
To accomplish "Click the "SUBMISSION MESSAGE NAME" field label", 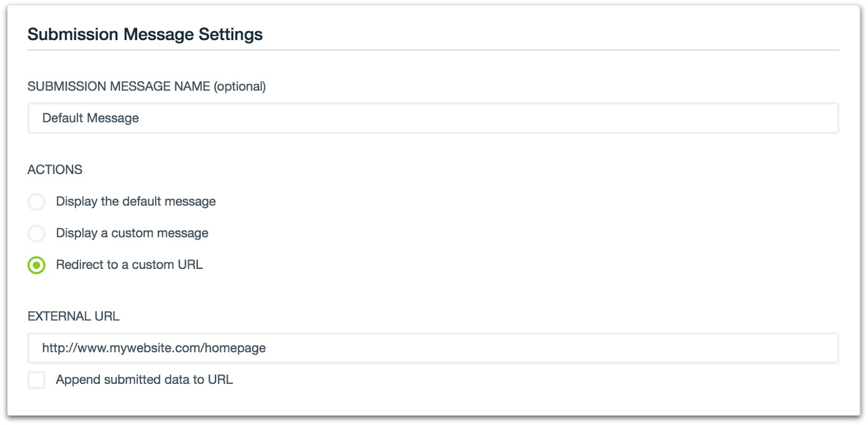I will pos(119,86).
